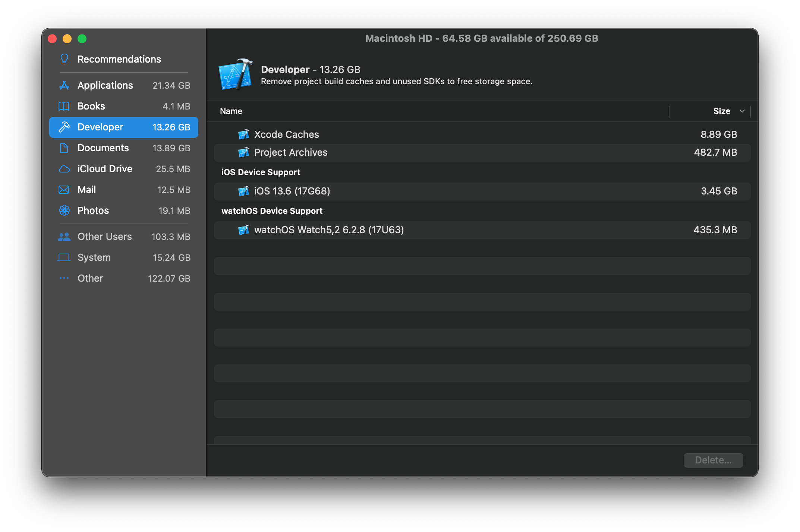Screen dimensions: 800x532
Task: Click the large Developer header Xcode icon
Action: 235,75
